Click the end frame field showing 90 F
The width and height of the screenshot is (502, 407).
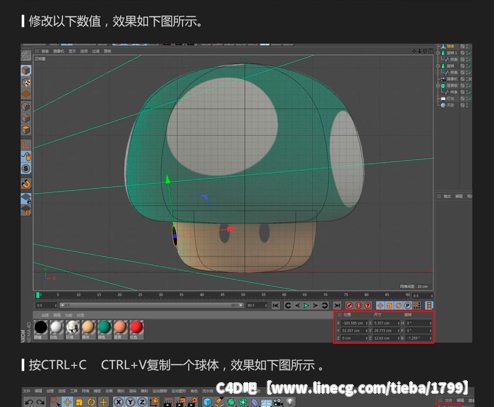(257, 305)
